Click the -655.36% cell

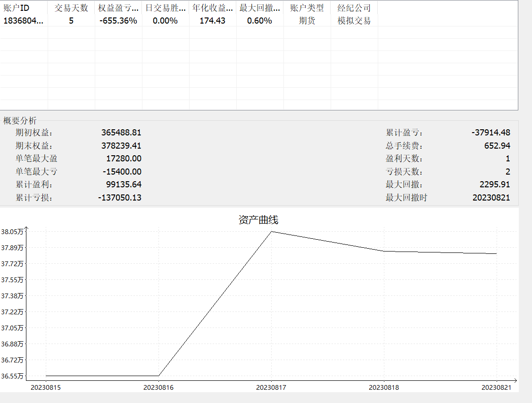click(118, 21)
